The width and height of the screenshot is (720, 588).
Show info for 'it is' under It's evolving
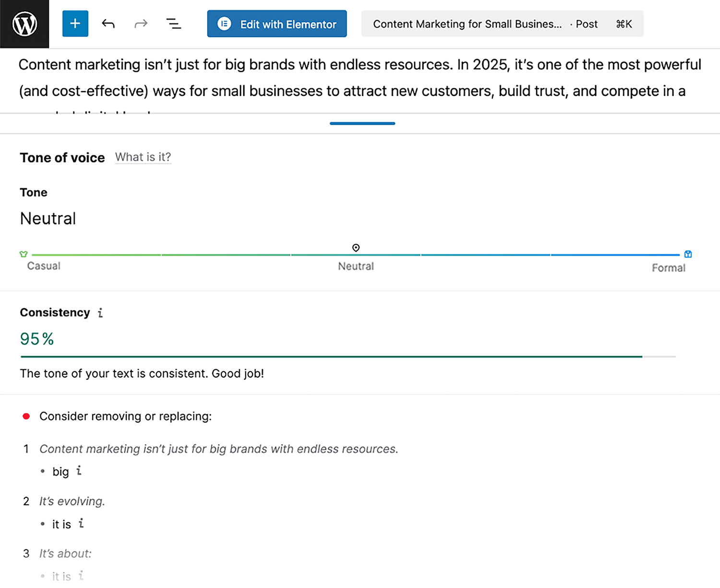click(81, 523)
